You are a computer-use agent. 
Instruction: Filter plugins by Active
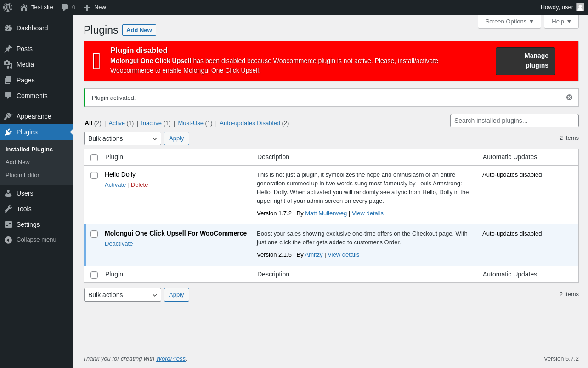tap(117, 123)
